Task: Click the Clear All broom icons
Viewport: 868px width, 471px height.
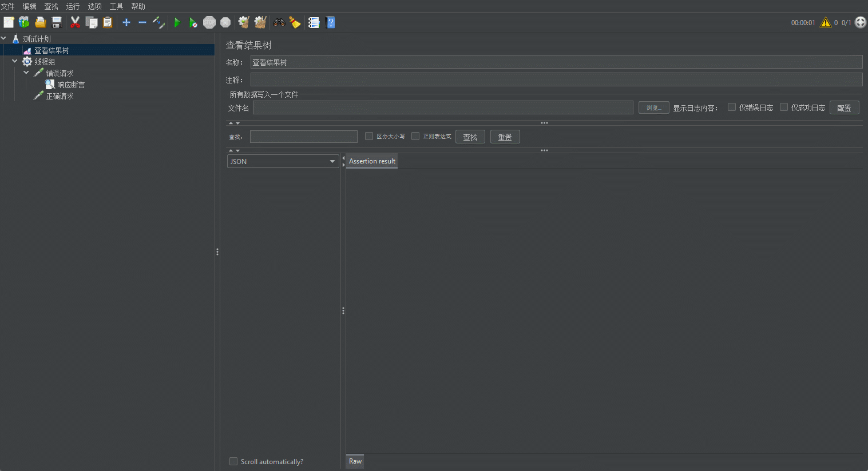Action: pos(260,23)
